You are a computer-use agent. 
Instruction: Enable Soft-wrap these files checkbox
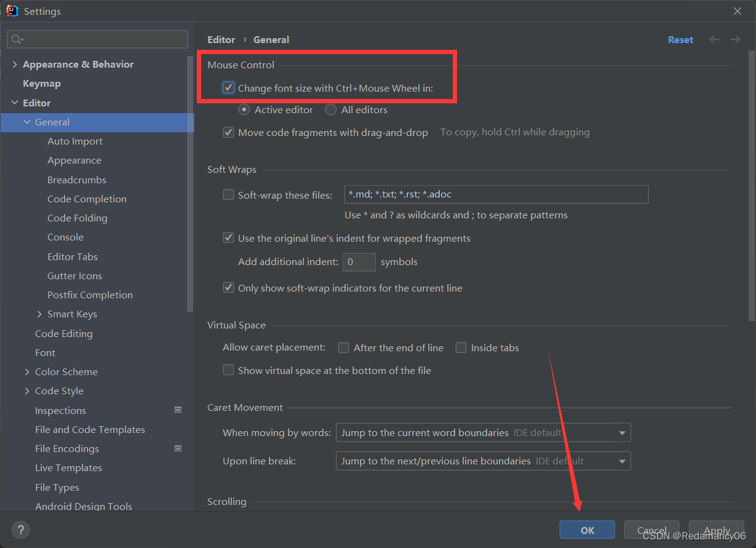coord(229,195)
